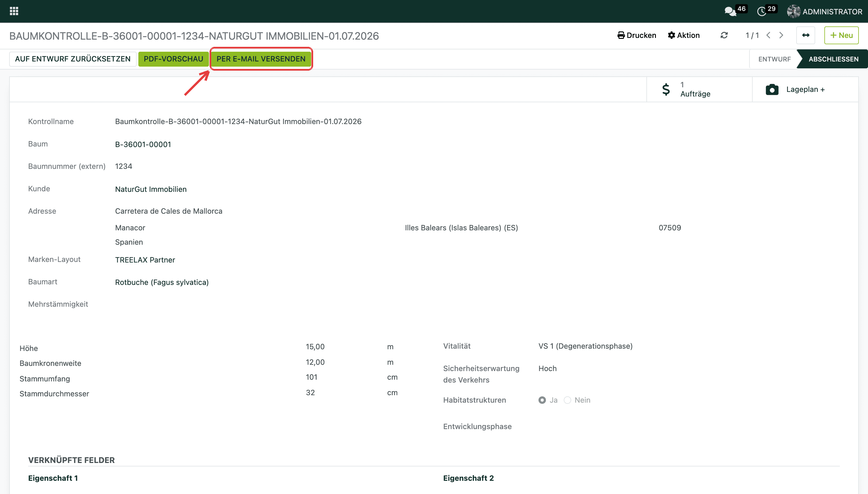Viewport: 868px width, 494px height.
Task: Click the Verknüpfte Felder section heading
Action: 71,460
